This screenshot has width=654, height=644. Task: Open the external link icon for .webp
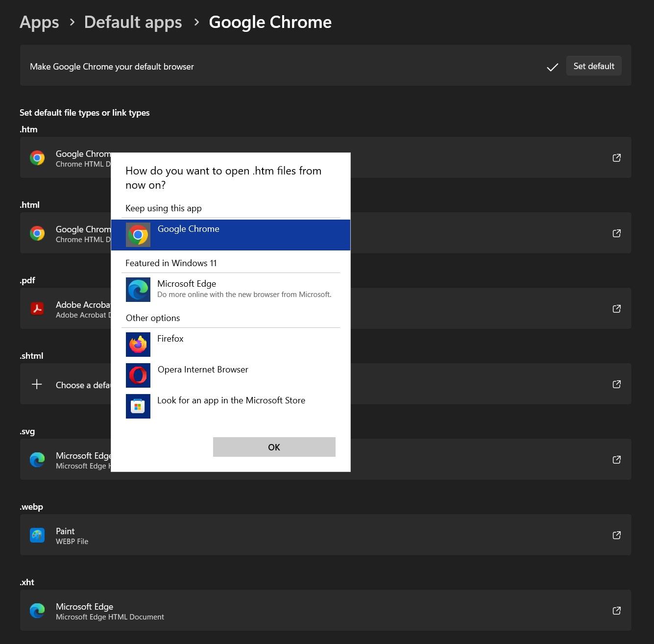pos(617,535)
